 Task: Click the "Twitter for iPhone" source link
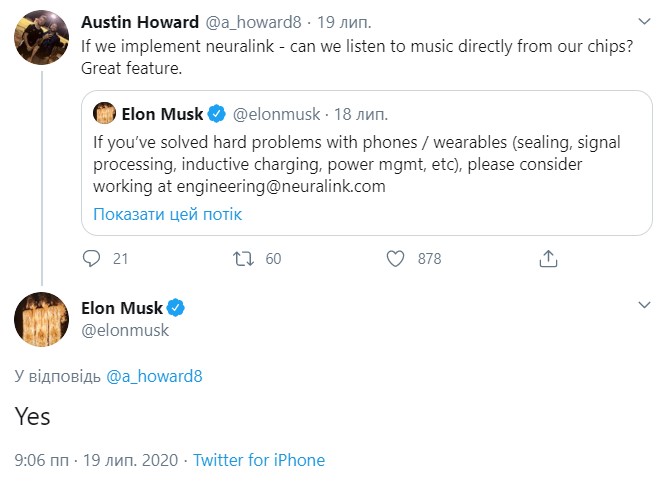pos(259,460)
